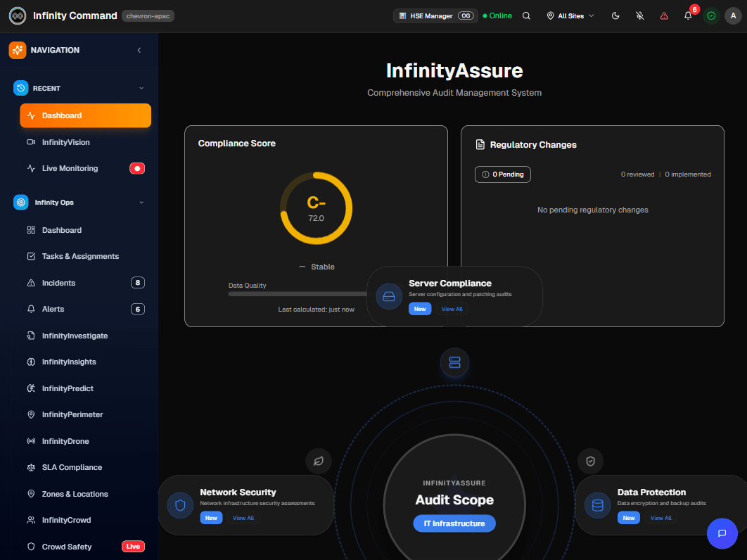Toggle dark mode moon icon
Viewport: 747px width, 560px height.
pyautogui.click(x=615, y=15)
